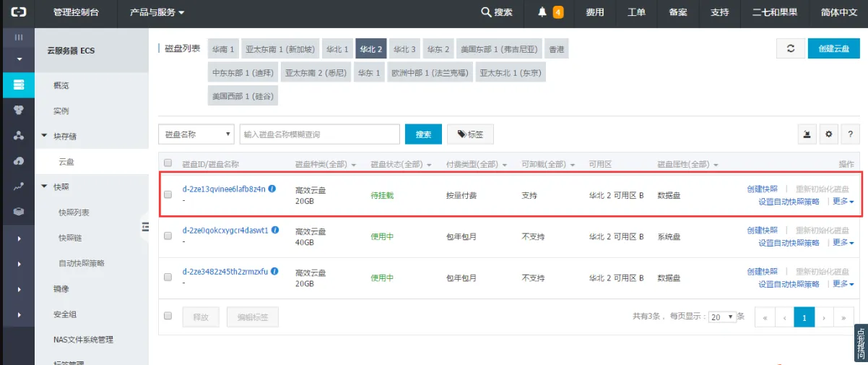Switch to the 香港 region tab
The width and height of the screenshot is (868, 365).
click(556, 49)
